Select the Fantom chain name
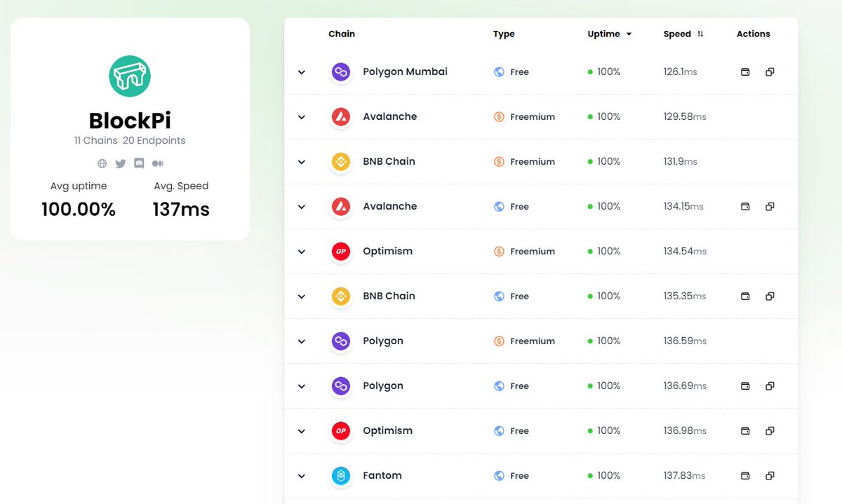Image resolution: width=842 pixels, height=504 pixels. point(382,475)
